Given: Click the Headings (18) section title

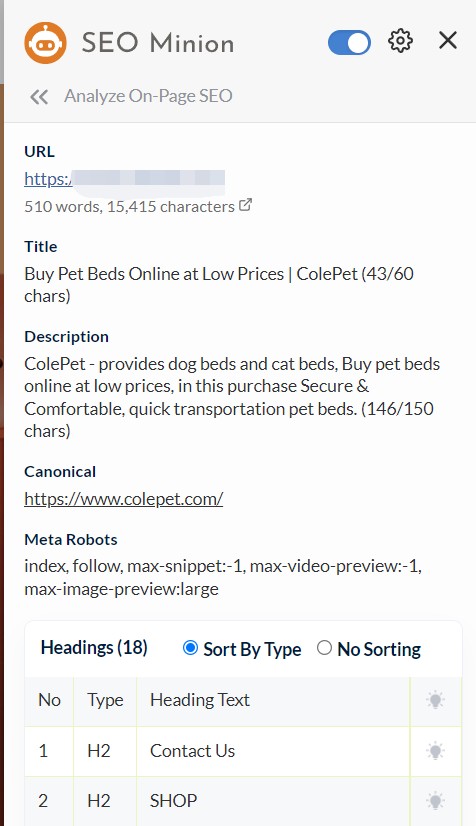Looking at the screenshot, I should 94,648.
